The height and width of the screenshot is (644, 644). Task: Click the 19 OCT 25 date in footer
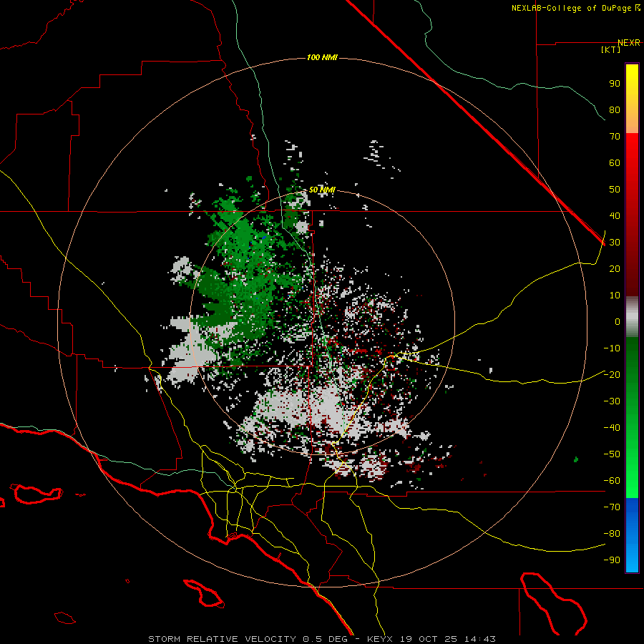(x=429, y=639)
